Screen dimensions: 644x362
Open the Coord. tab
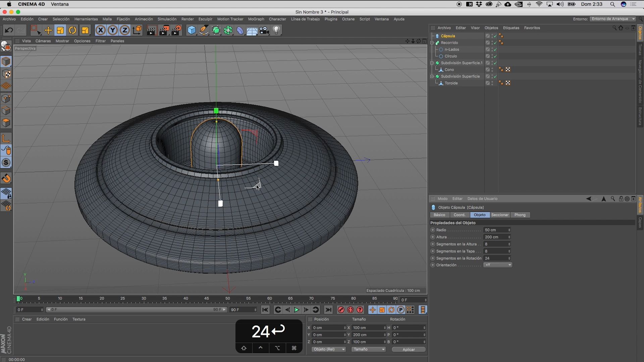[459, 215]
